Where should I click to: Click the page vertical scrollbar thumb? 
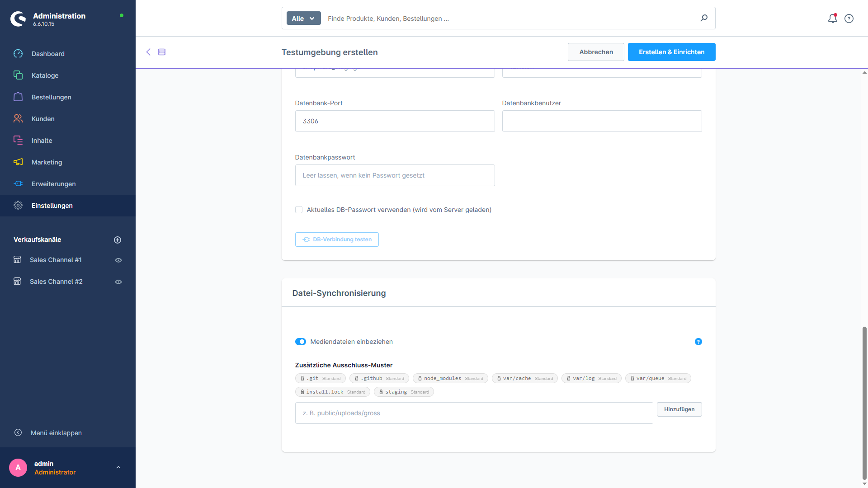click(x=864, y=402)
